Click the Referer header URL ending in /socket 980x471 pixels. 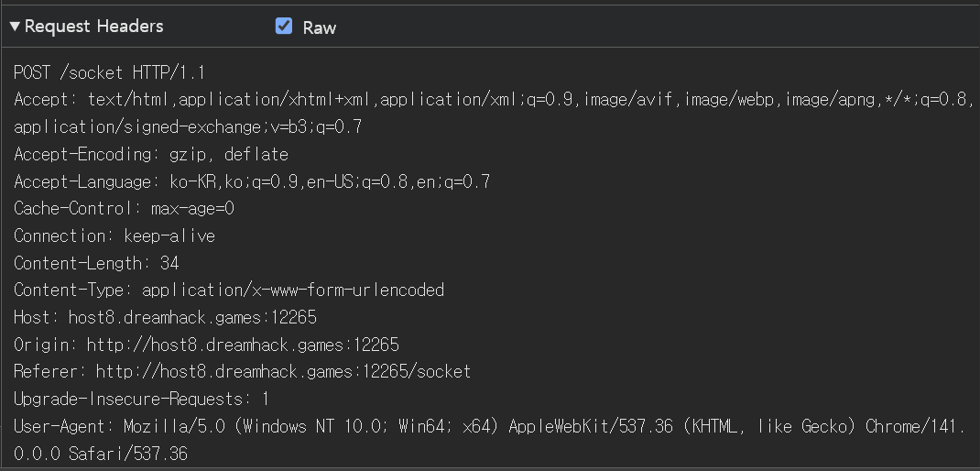pyautogui.click(x=283, y=372)
